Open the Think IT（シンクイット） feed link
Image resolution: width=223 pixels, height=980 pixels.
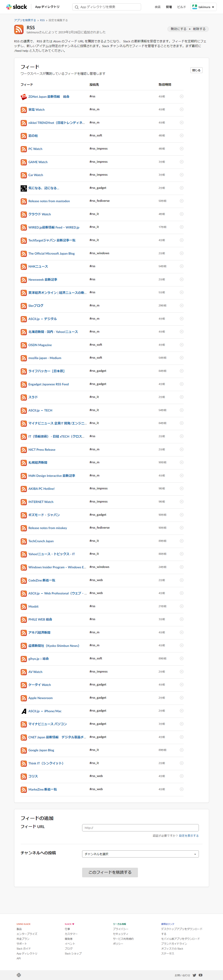(x=46, y=763)
